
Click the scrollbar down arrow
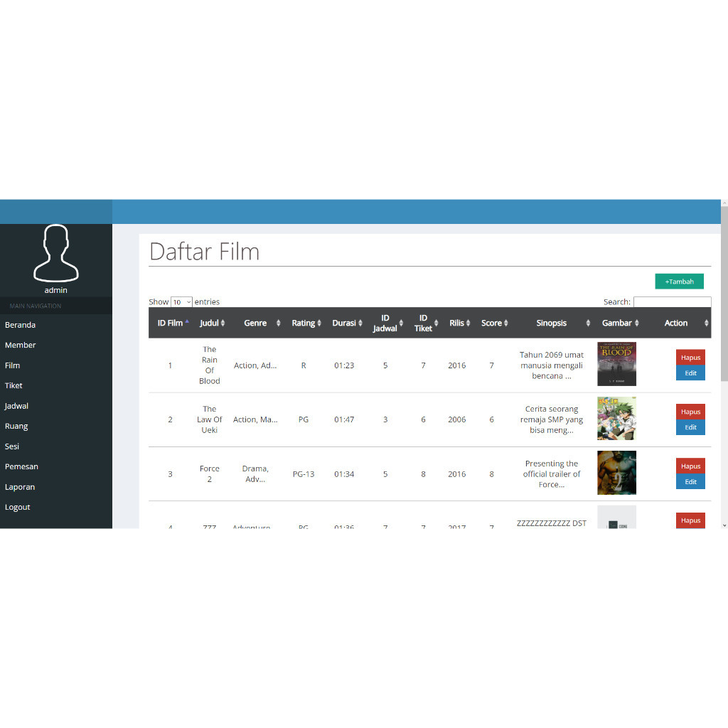tap(724, 525)
